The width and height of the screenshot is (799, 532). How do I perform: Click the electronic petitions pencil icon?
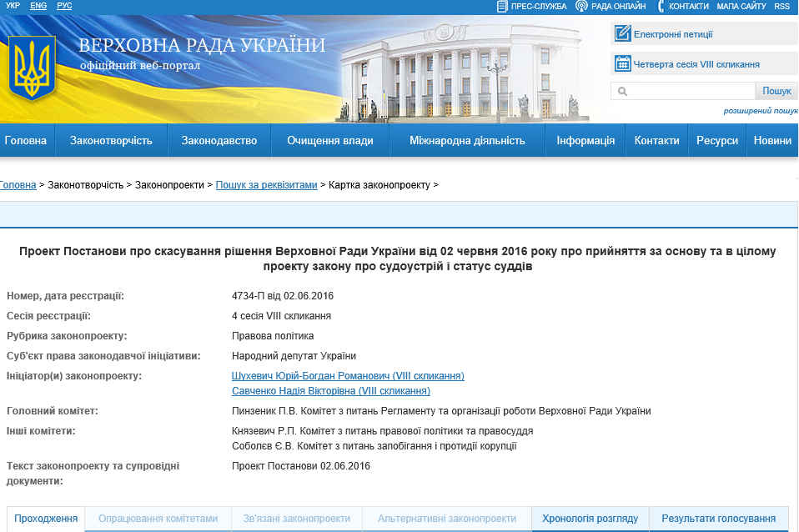click(x=622, y=34)
